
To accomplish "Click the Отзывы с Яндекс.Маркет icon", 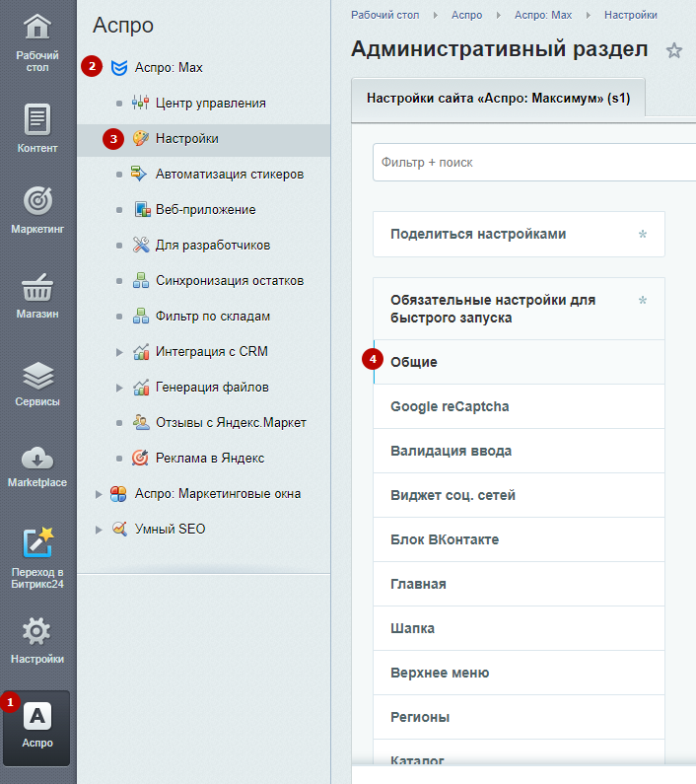I will click(141, 422).
